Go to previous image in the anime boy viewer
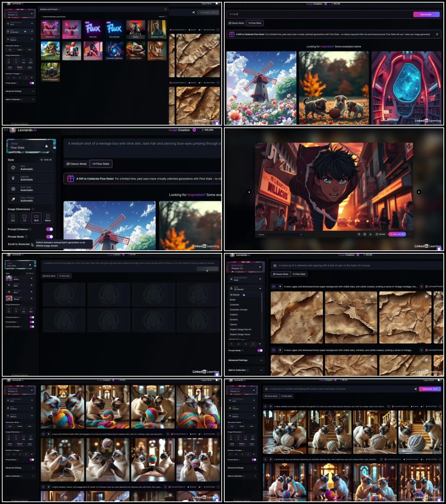The height and width of the screenshot is (504, 446). pos(249,192)
